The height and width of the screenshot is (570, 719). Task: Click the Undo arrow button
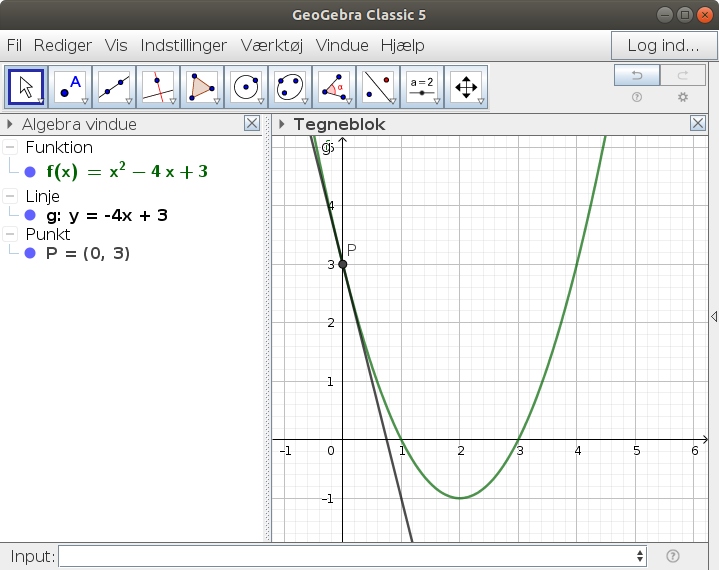pos(637,75)
